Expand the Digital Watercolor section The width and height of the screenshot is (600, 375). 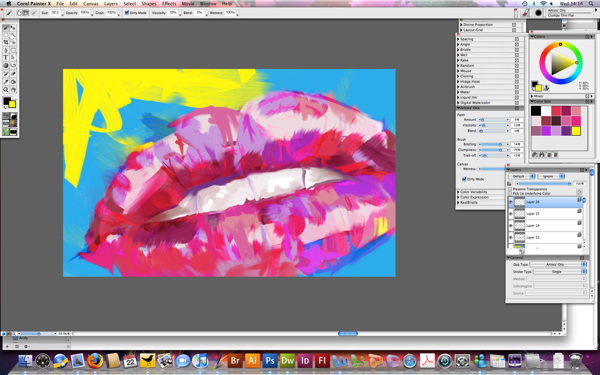click(458, 103)
